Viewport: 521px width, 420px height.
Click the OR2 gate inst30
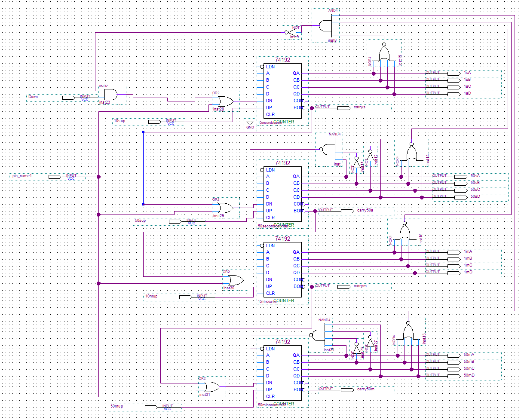pyautogui.click(x=235, y=281)
